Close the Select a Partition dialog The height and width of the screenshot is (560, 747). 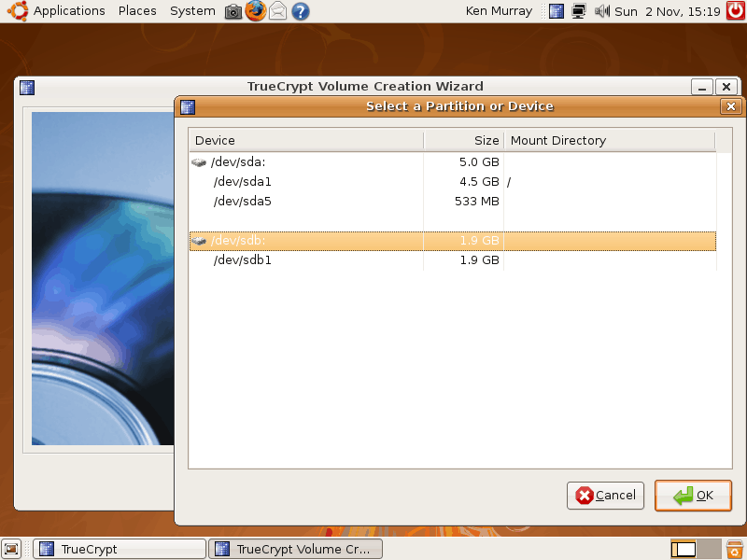click(x=731, y=106)
